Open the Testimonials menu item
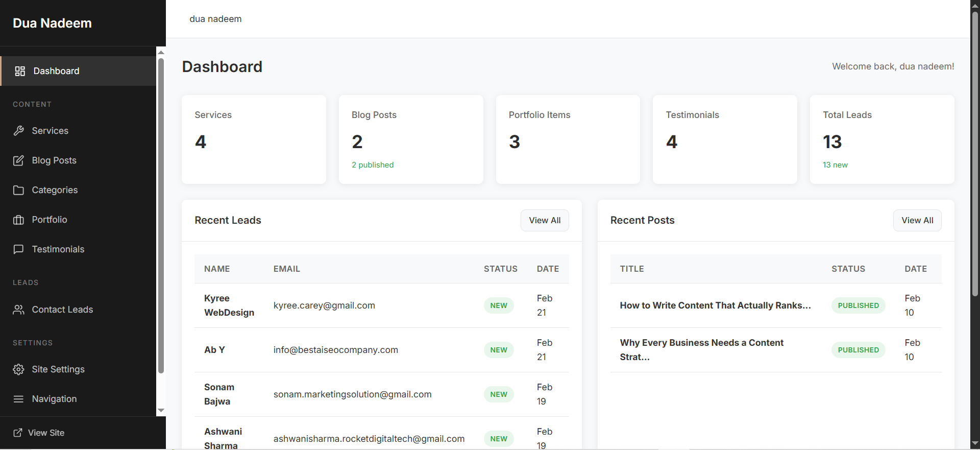The image size is (980, 450). tap(58, 249)
